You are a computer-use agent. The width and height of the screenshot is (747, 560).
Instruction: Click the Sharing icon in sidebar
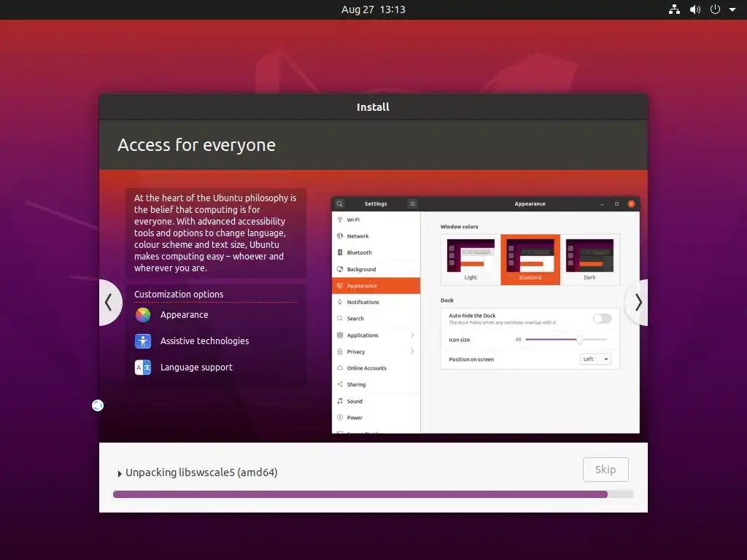click(x=340, y=385)
